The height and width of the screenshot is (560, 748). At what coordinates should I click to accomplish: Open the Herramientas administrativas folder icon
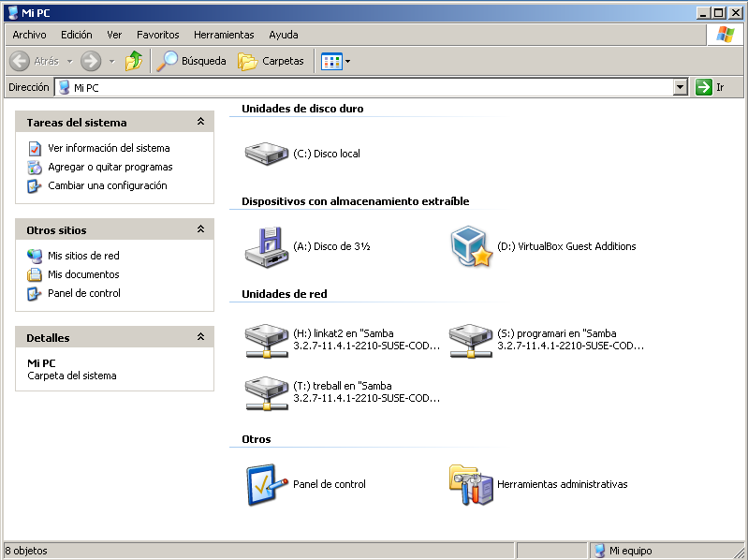click(x=471, y=484)
